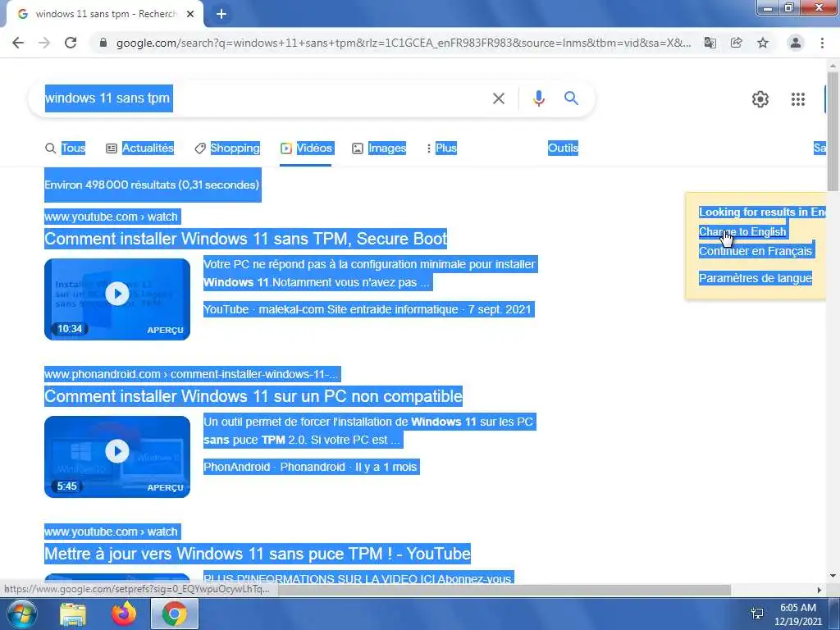The width and height of the screenshot is (840, 630).
Task: Play the 10:34 video thumbnail
Action: point(117,299)
